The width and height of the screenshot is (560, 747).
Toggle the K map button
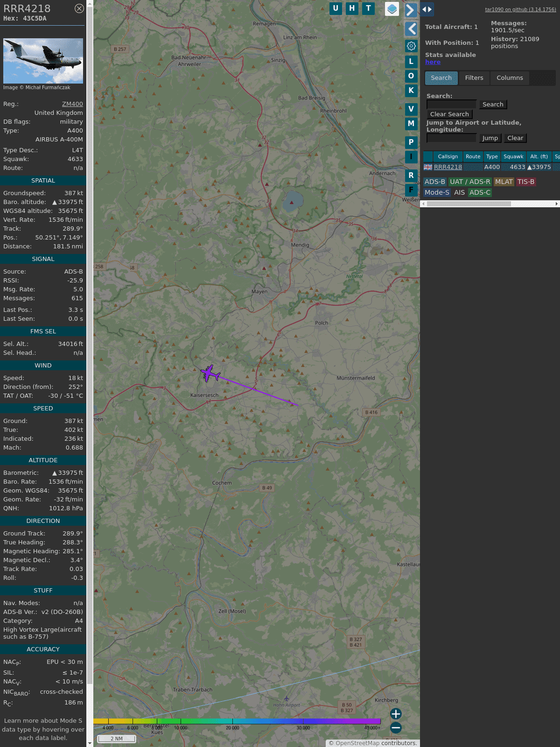[411, 90]
